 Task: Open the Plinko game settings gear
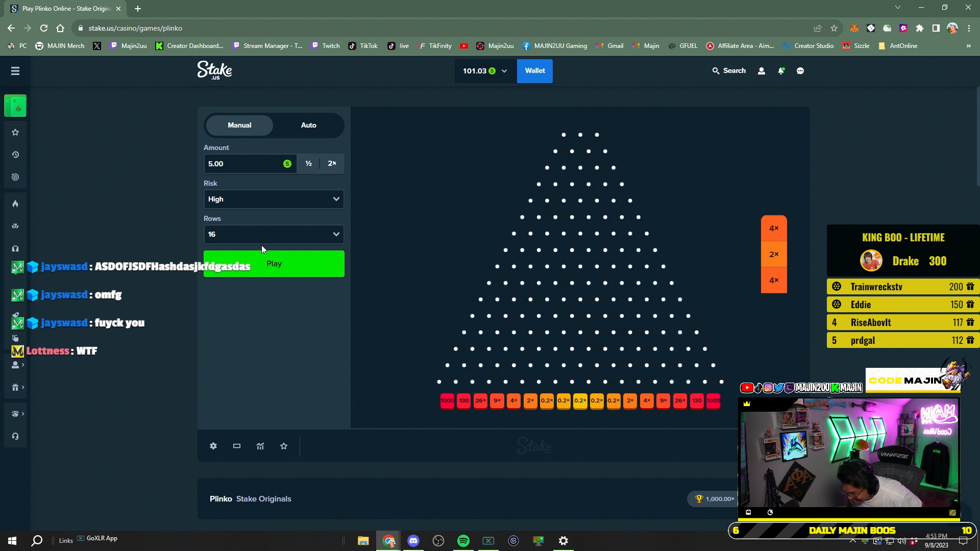[x=213, y=446]
